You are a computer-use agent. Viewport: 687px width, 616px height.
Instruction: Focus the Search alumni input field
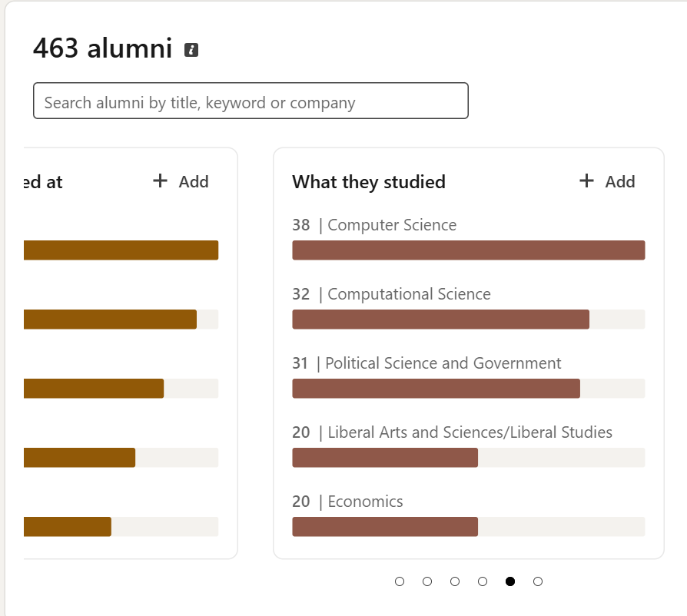click(251, 101)
